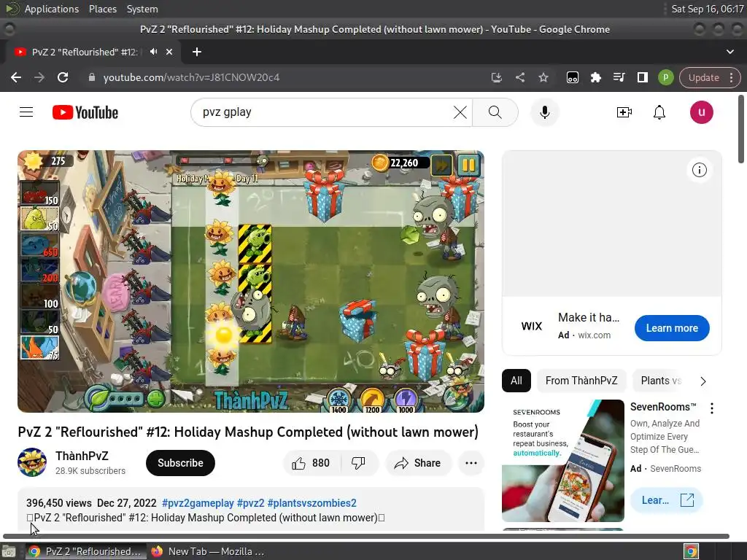Select the PvZ 2 Chrome taskbar entry
This screenshot has width=747, height=560.
(85, 551)
